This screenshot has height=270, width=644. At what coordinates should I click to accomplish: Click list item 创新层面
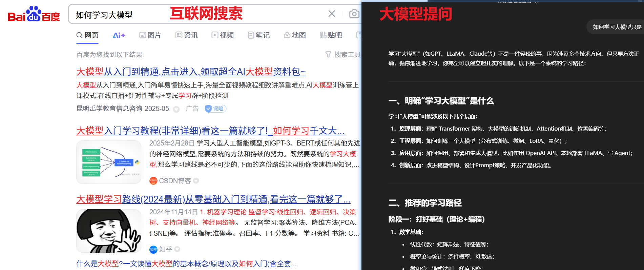tap(472, 166)
